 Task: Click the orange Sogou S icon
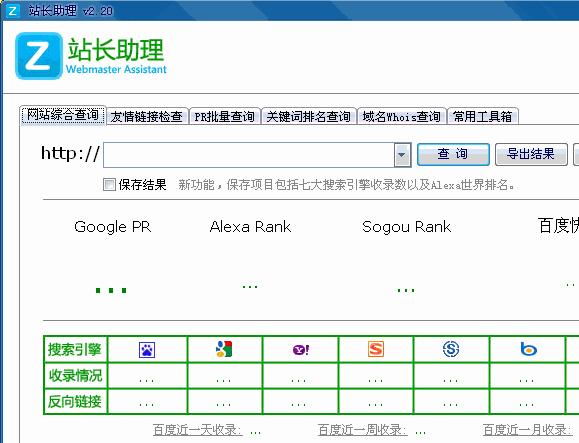click(376, 349)
